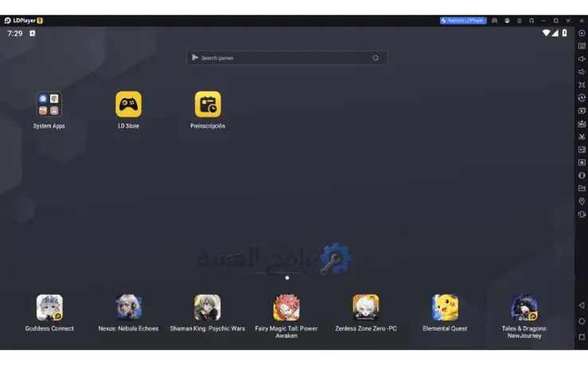The height and width of the screenshot is (365, 588).
Task: Open multi-instance manager sidebar icon
Action: click(582, 111)
